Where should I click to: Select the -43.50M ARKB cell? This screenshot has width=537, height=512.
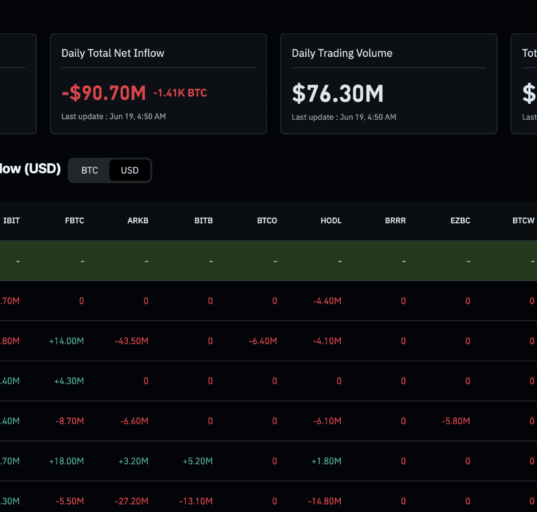[132, 341]
